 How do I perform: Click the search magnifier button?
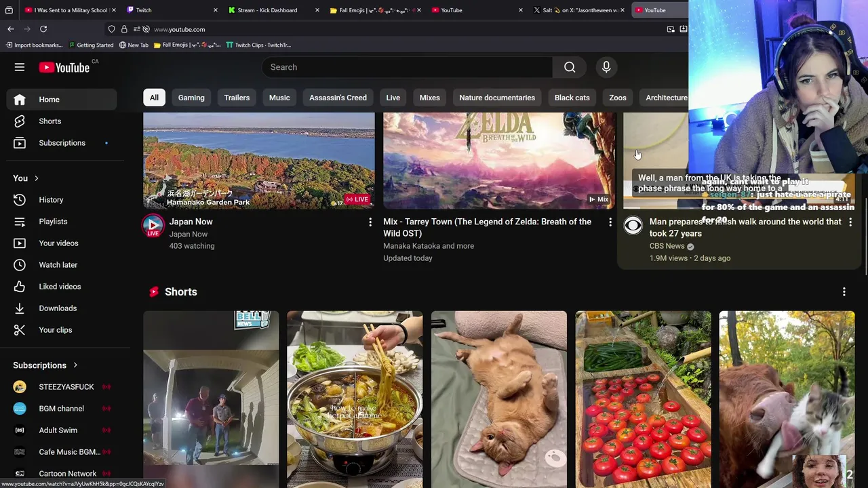point(570,67)
